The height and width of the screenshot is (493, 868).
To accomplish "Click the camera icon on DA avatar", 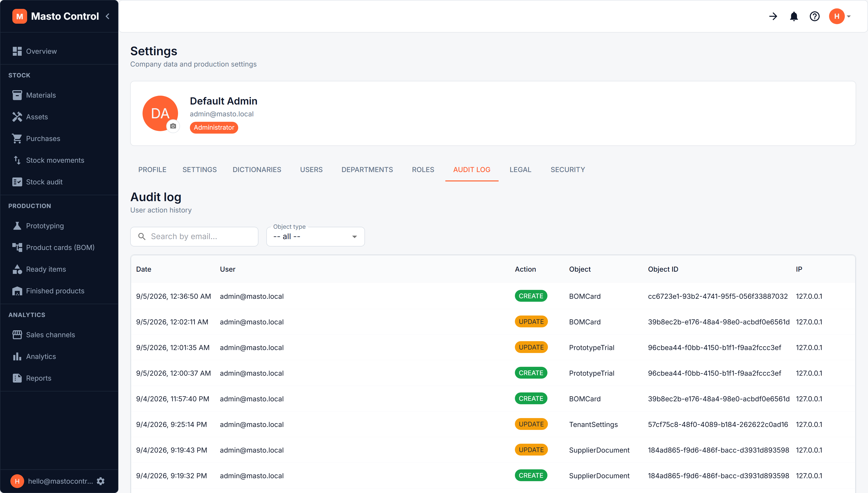I will (x=173, y=126).
